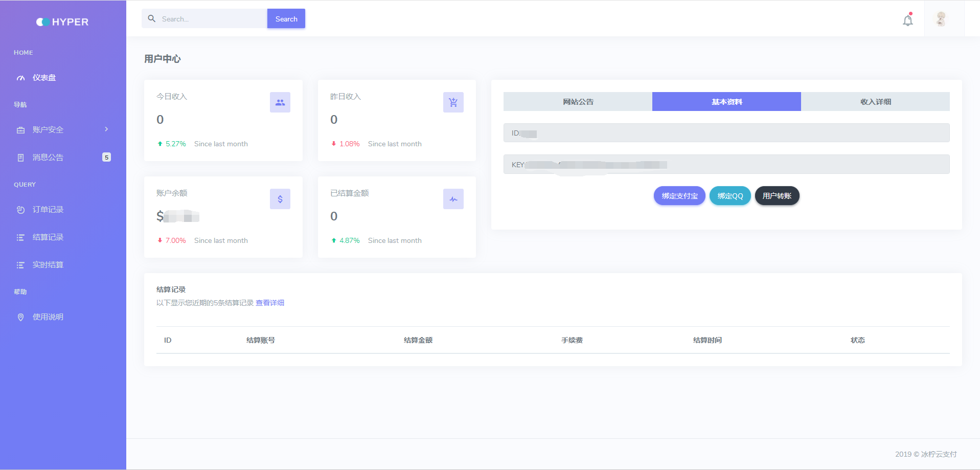
Task: Follow the 查看详细 link
Action: tap(270, 303)
